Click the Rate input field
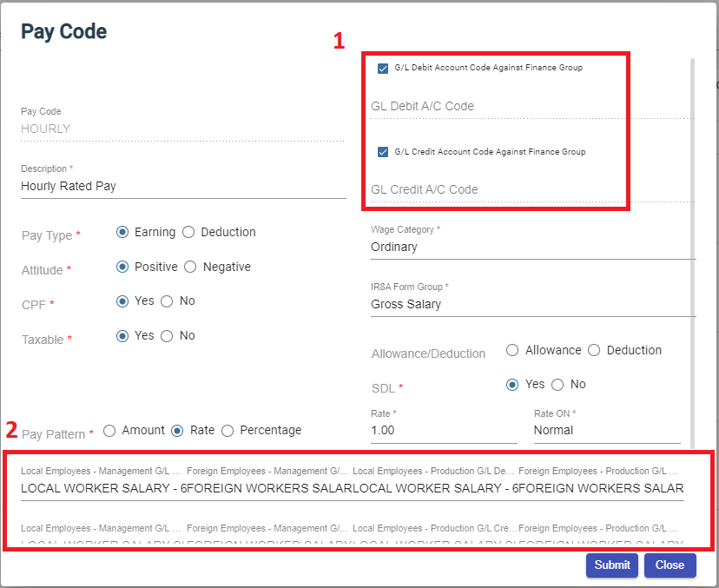The width and height of the screenshot is (719, 588). click(x=443, y=430)
